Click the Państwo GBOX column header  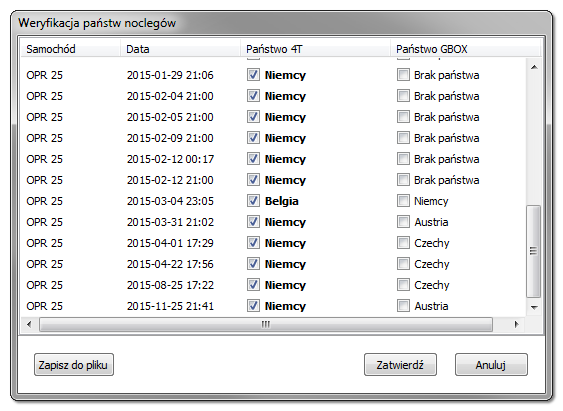(465, 49)
